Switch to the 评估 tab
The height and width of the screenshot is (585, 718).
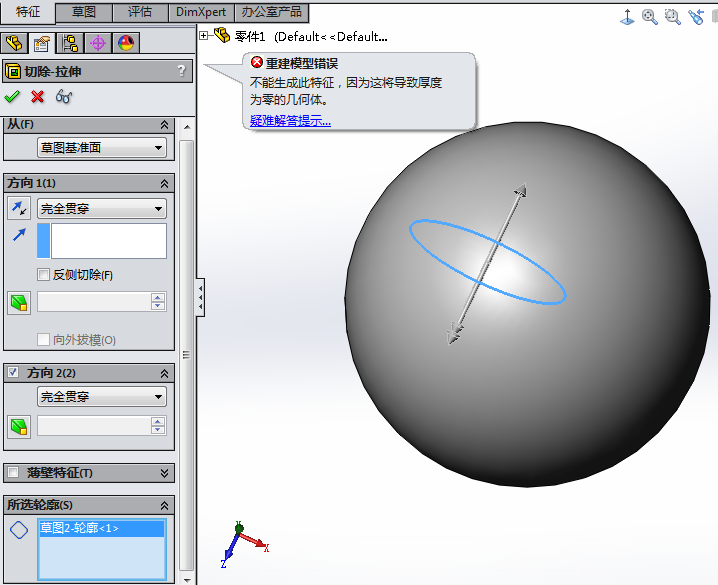140,12
